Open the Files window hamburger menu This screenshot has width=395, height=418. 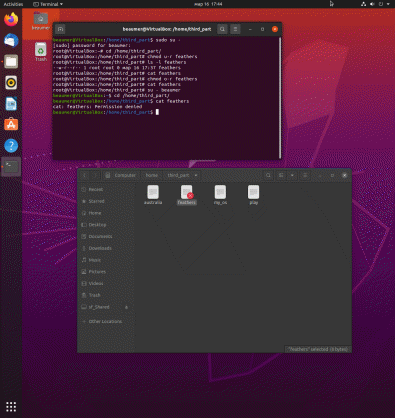[305, 175]
